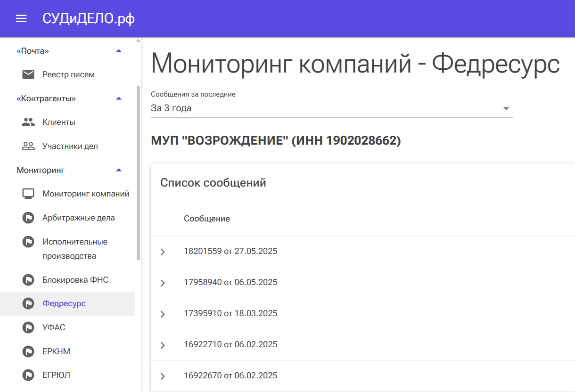Collapse the «Контрагенты» sidebar section
575x392 pixels.
coord(119,98)
